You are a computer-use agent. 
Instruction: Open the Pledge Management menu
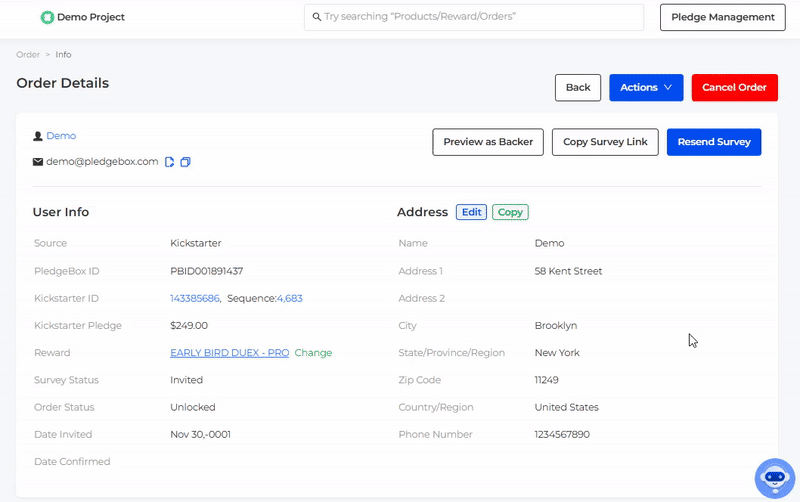pos(722,17)
